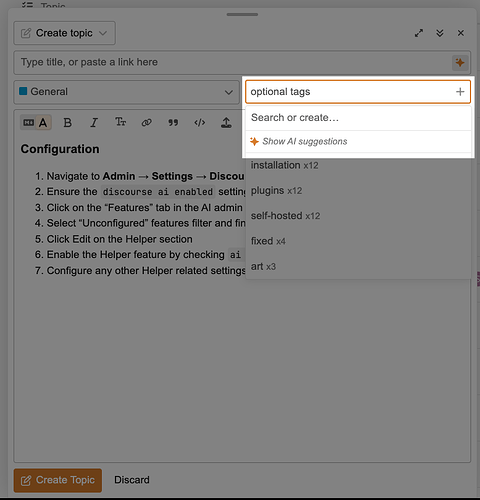Click the discourse ai enabled code text
The width and height of the screenshot is (480, 500).
(x=158, y=192)
